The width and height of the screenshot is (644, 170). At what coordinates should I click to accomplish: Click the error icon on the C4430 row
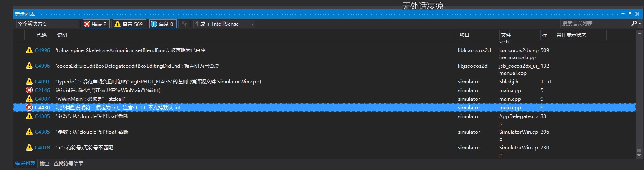point(29,107)
